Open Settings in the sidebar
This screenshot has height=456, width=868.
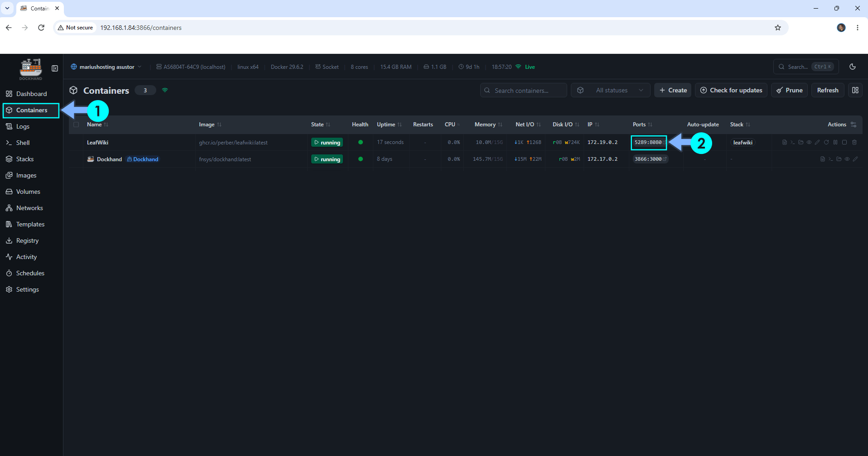pyautogui.click(x=31, y=289)
